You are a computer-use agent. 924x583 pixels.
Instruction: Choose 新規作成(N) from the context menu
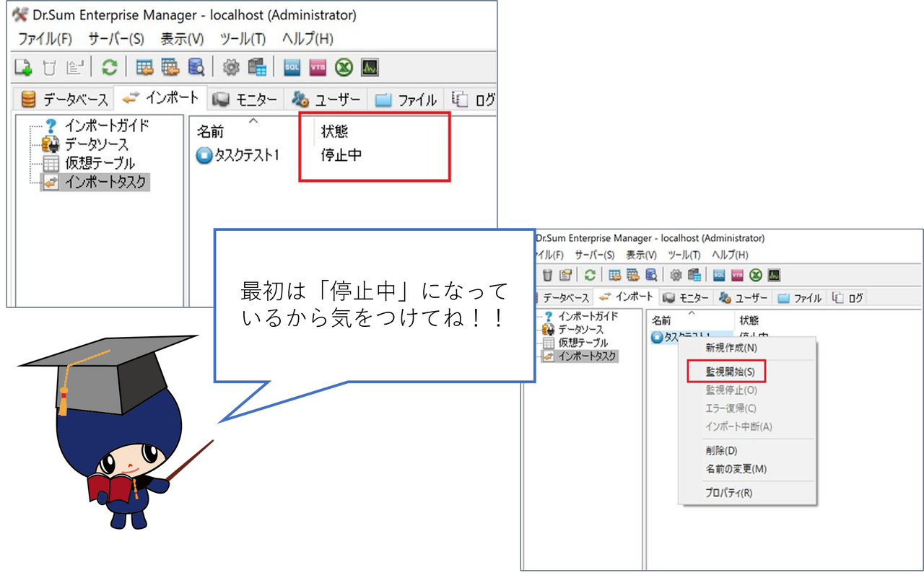[731, 348]
